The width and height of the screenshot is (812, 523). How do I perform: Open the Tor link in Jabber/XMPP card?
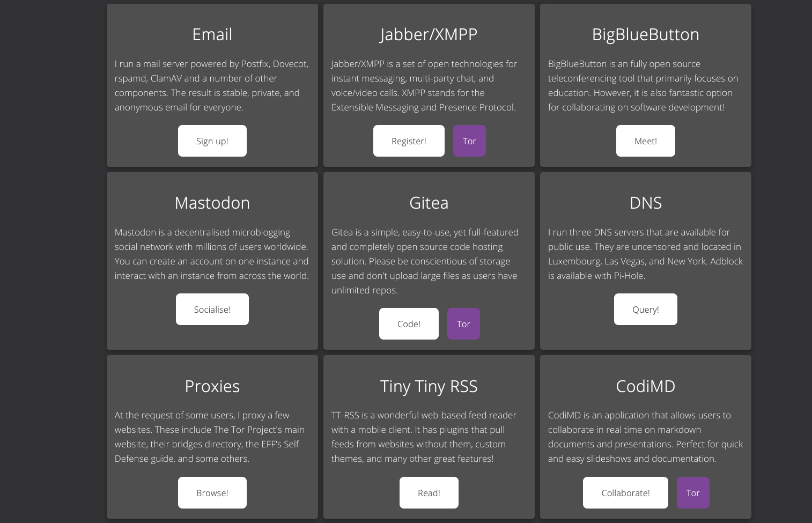(x=469, y=141)
